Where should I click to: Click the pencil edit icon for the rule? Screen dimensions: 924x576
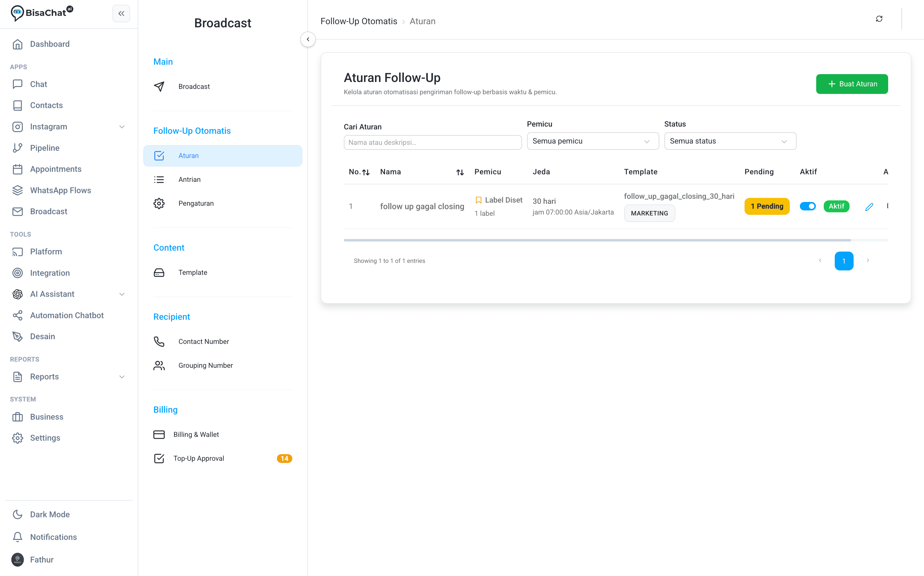coord(869,206)
